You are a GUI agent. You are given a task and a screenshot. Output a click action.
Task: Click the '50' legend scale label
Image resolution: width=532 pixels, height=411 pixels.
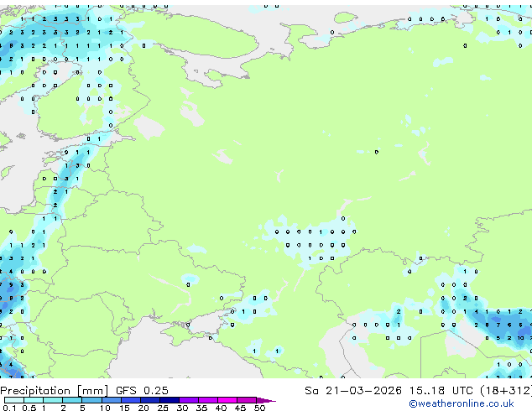[x=259, y=408]
